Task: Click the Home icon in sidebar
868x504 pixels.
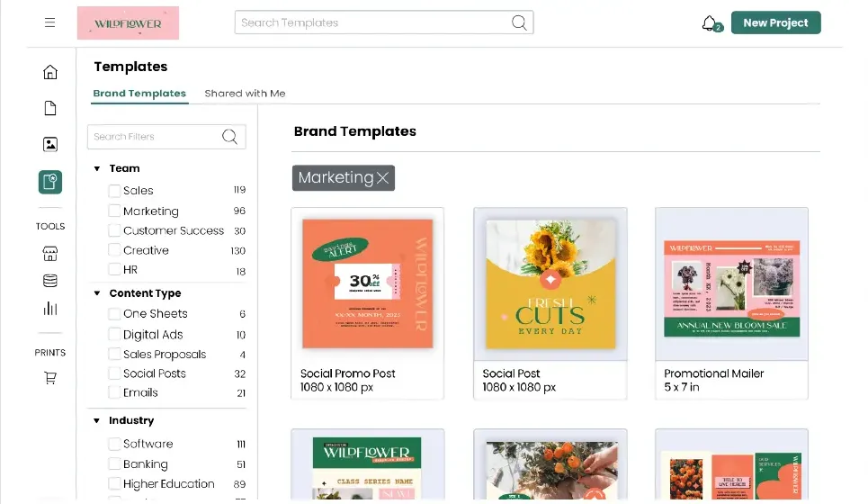Action: pyautogui.click(x=50, y=73)
